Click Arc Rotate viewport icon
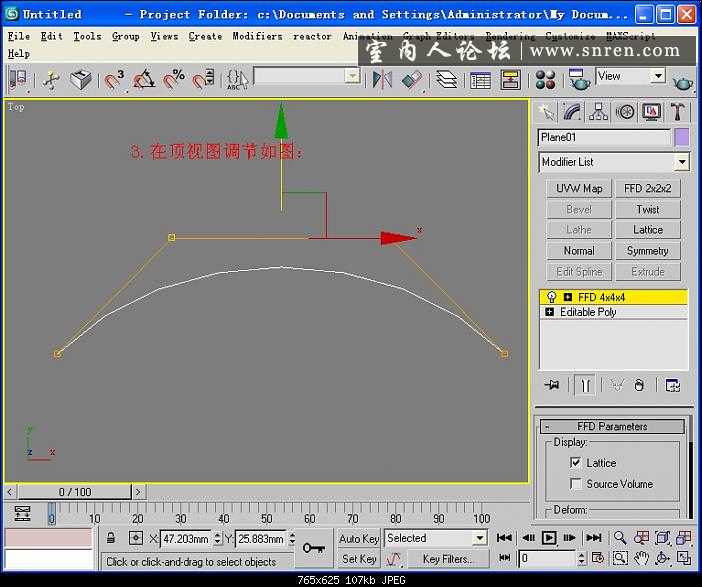 tap(662, 558)
